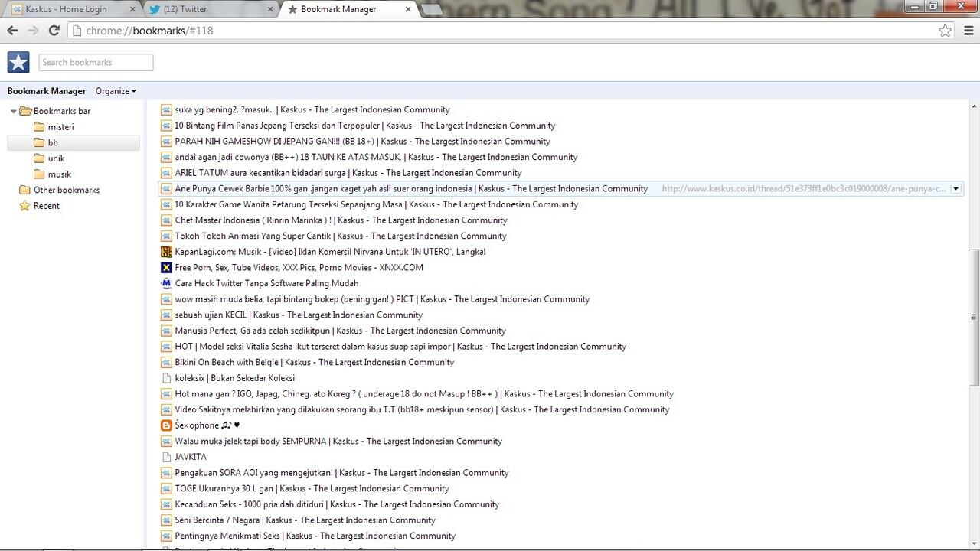
Task: Open a new tab button
Action: pyautogui.click(x=432, y=10)
